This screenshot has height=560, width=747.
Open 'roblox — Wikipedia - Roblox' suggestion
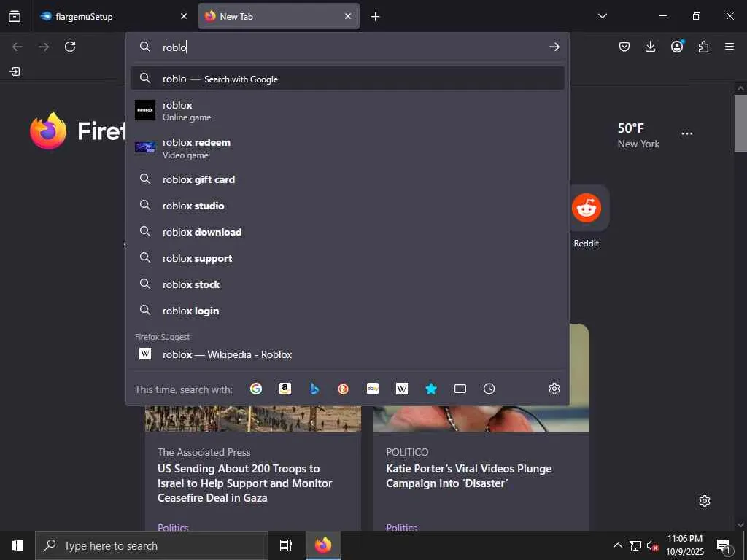point(347,354)
